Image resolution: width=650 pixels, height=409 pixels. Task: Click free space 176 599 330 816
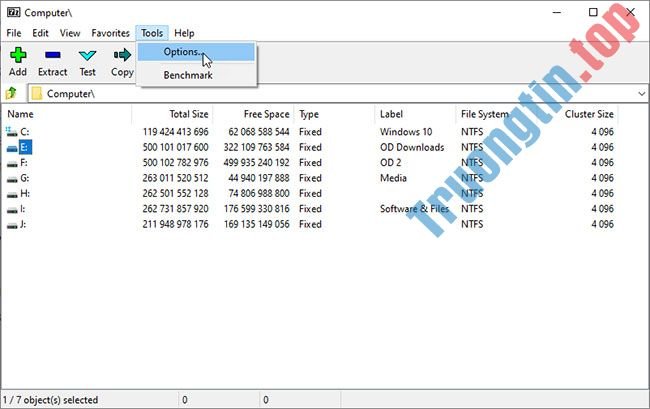256,208
